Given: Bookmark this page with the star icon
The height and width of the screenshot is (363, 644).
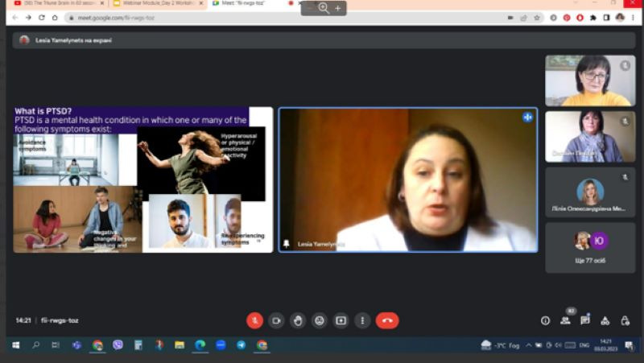Looking at the screenshot, I should tap(536, 18).
